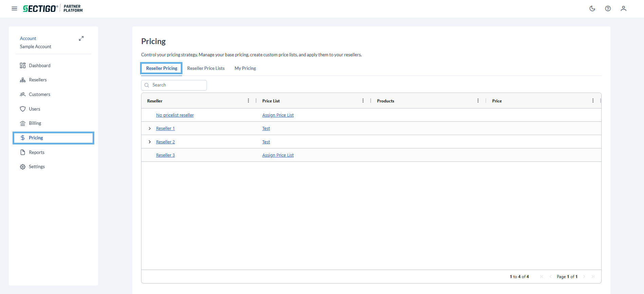644x294 pixels.
Task: Expand the account panel arrows icon
Action: [81, 39]
